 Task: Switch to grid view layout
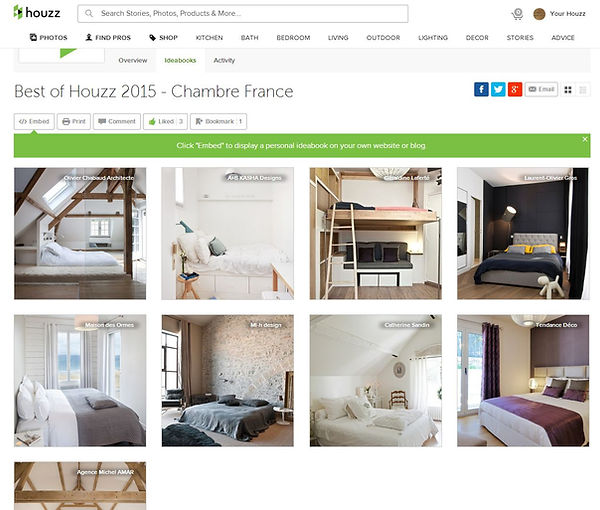click(568, 90)
